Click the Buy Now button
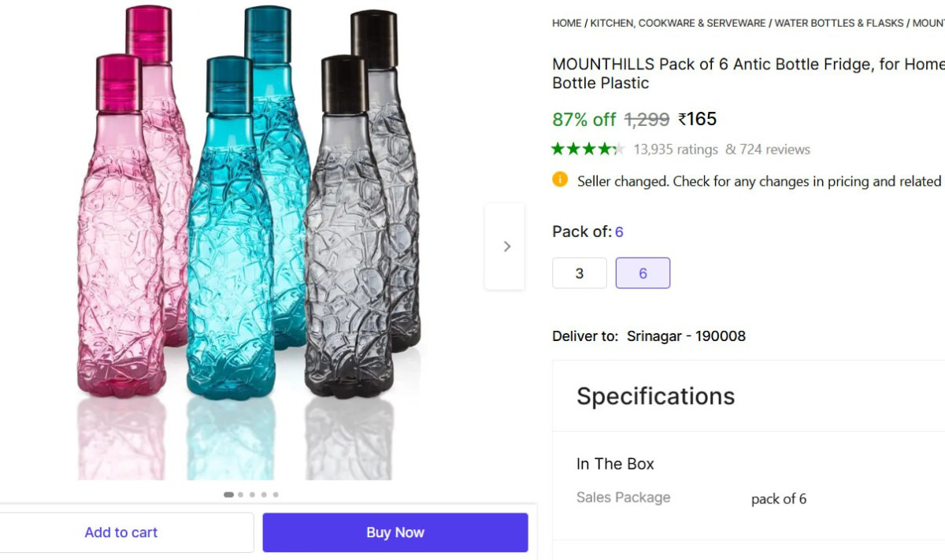Image resolution: width=945 pixels, height=560 pixels. click(x=395, y=532)
